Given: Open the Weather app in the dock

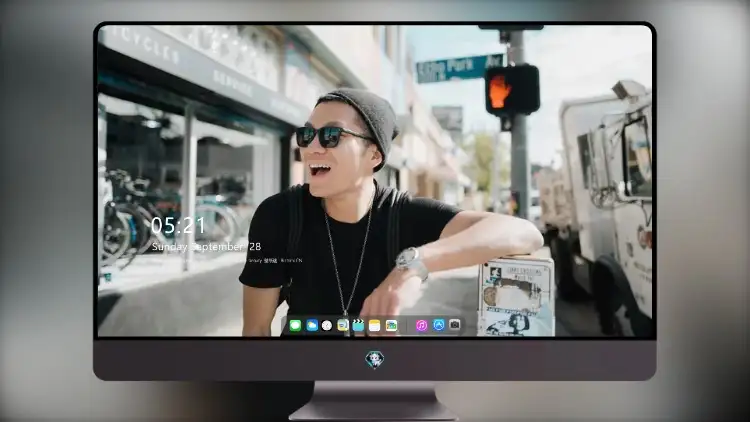Looking at the screenshot, I should point(311,326).
